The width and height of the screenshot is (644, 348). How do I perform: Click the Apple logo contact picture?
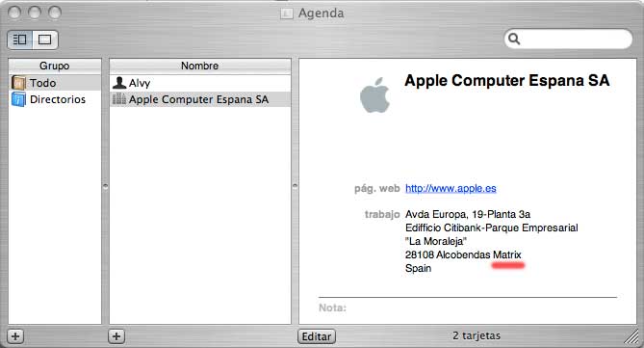[375, 95]
